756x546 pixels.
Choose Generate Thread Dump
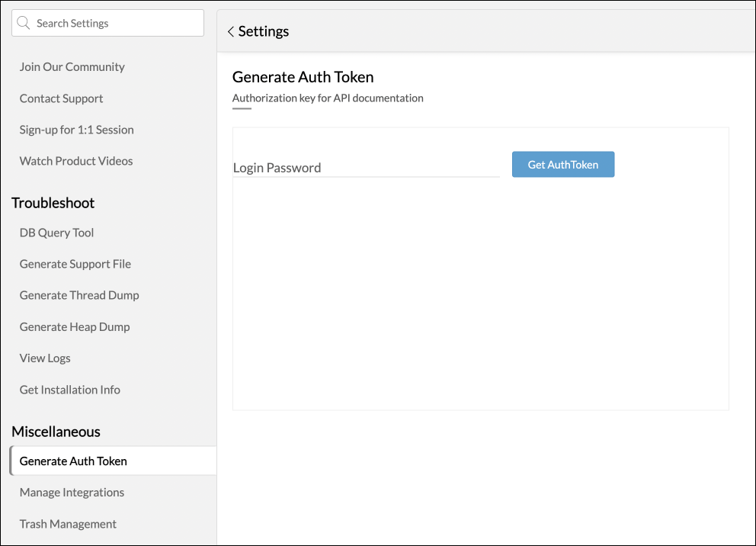pyautogui.click(x=79, y=295)
